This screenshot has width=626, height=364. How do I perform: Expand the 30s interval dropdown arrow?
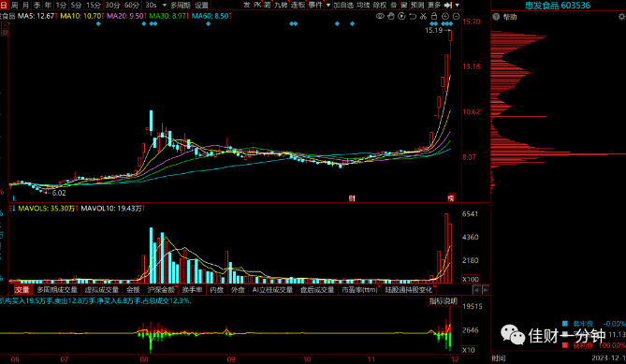pyautogui.click(x=164, y=6)
